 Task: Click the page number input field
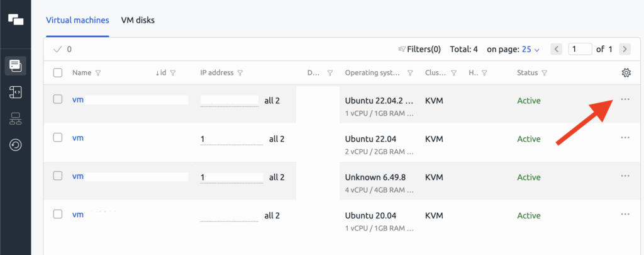tap(580, 49)
